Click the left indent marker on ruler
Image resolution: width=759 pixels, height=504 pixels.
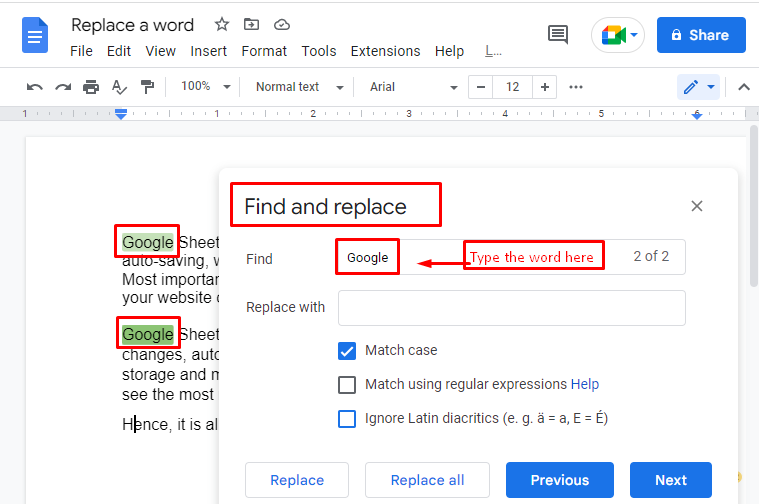(x=121, y=114)
